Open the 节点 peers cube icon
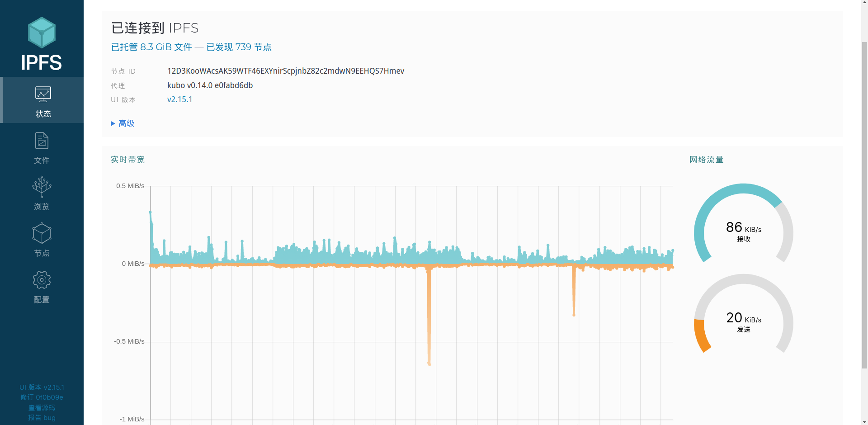This screenshot has height=425, width=868. (x=42, y=233)
